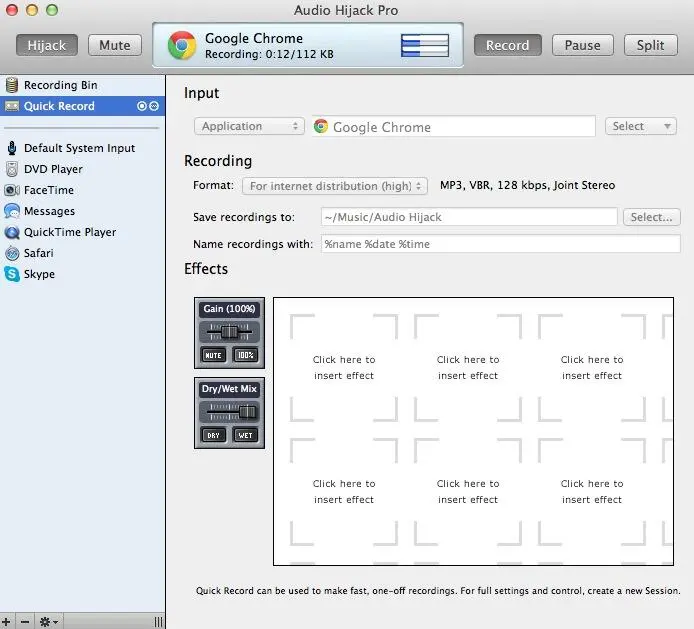Viewport: 694px width, 629px height.
Task: Click the Dry/Wet Mix module title
Action: 229,389
